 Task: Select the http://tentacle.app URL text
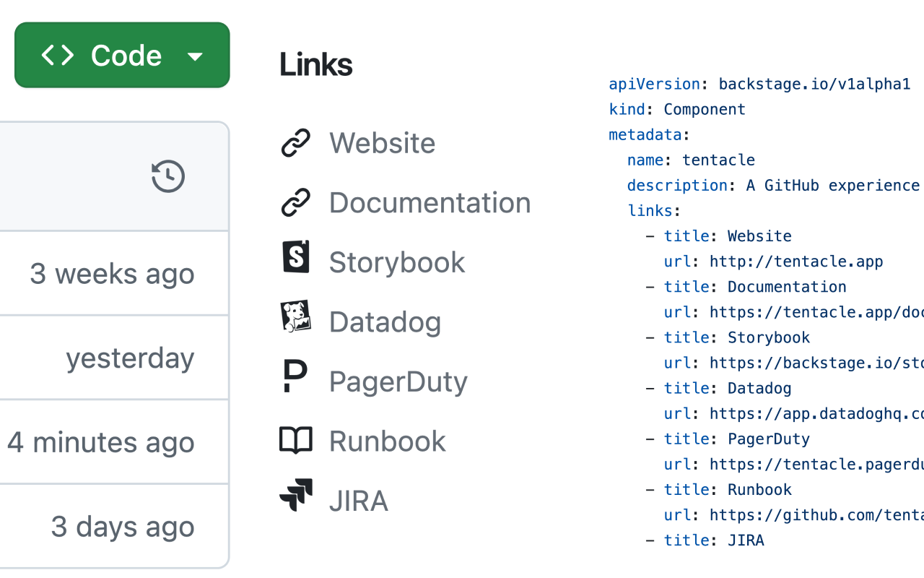796,261
